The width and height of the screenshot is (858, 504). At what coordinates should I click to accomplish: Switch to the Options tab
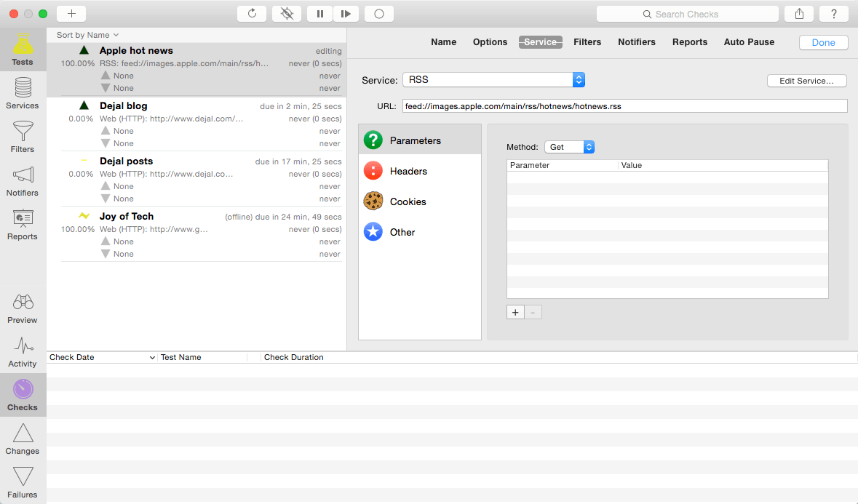point(490,42)
